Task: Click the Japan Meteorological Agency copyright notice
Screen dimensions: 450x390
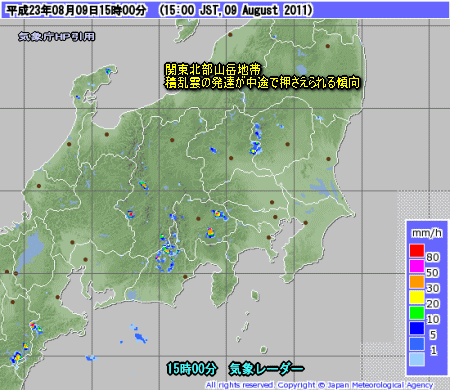Action: point(319,385)
